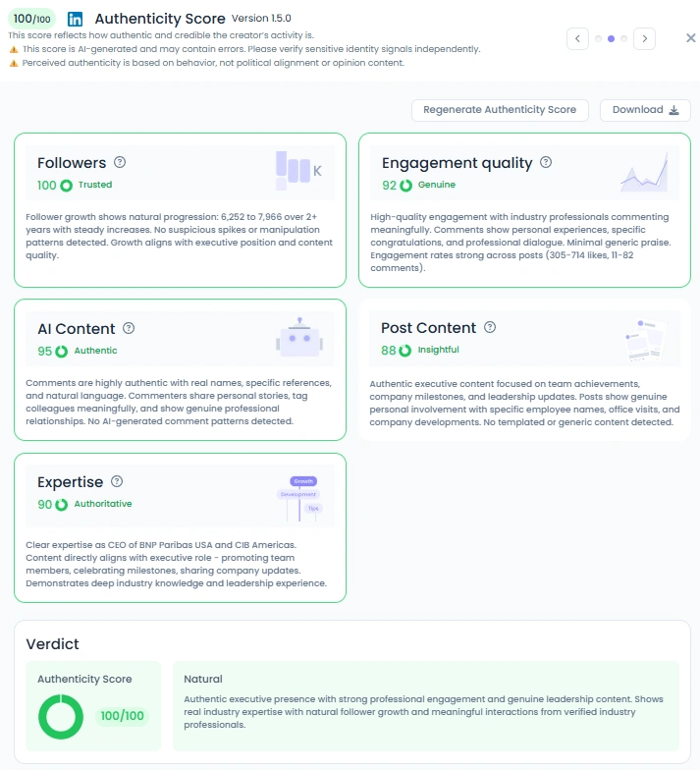700x770 pixels.
Task: Click the Followers bar chart illustration
Action: [x=298, y=171]
